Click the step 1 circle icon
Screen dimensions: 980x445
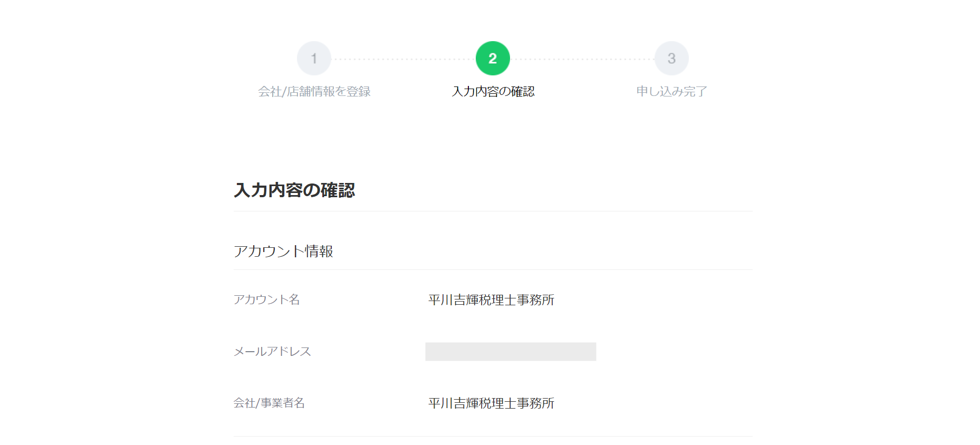(314, 59)
